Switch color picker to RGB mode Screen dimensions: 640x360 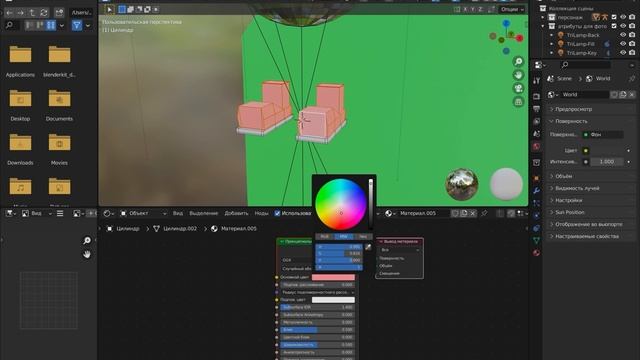[325, 237]
